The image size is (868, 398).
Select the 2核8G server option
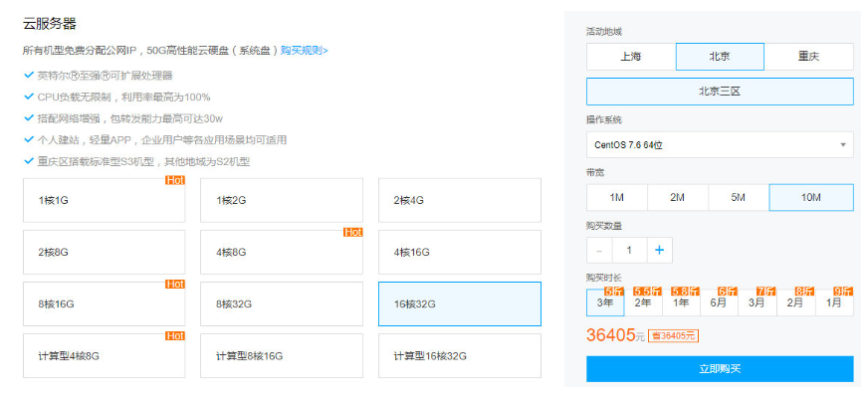[105, 253]
